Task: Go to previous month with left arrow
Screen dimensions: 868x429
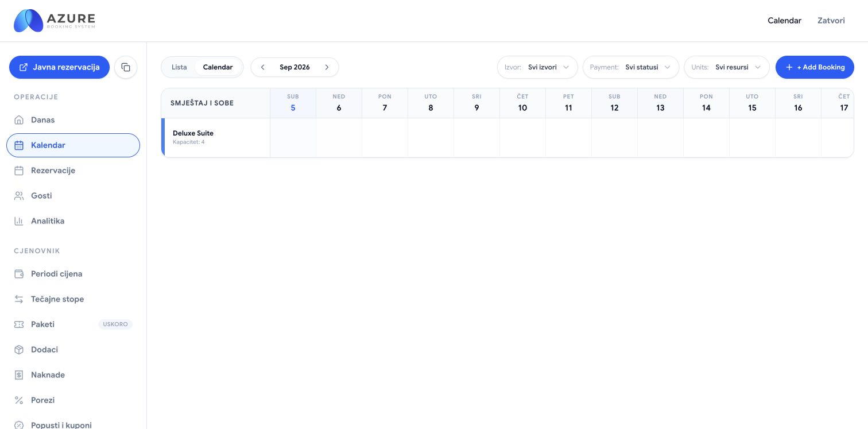Action: pyautogui.click(x=262, y=67)
